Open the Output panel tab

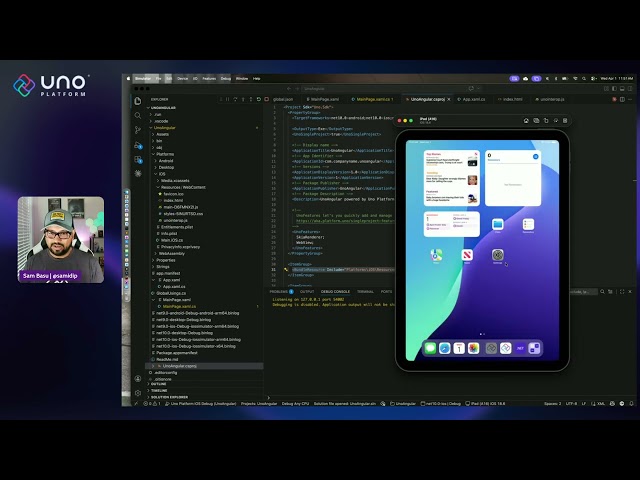[307, 291]
